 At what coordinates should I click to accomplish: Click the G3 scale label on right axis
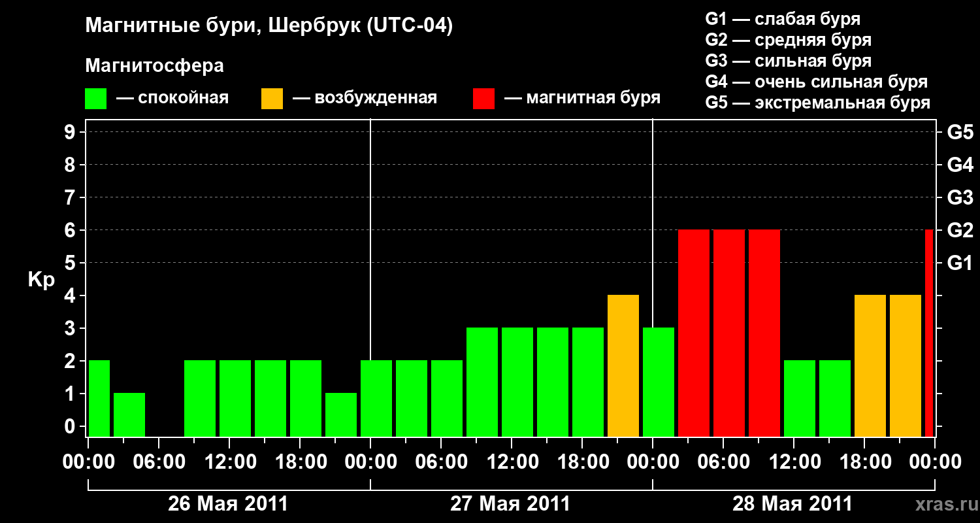960,197
